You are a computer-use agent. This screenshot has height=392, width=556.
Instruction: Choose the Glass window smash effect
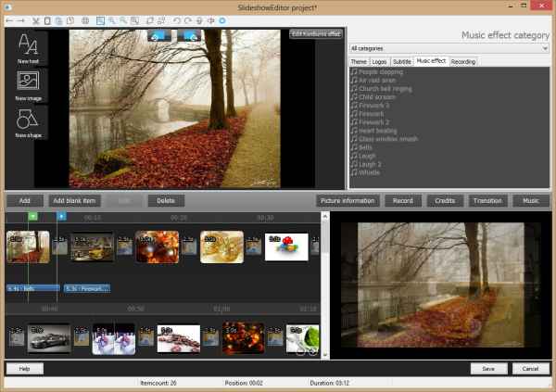click(387, 138)
